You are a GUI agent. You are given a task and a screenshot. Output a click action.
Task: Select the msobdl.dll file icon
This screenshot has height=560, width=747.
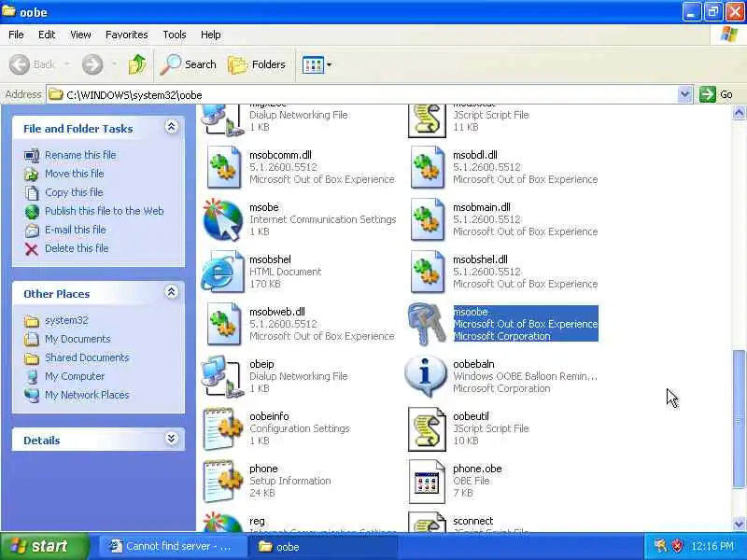(x=428, y=167)
